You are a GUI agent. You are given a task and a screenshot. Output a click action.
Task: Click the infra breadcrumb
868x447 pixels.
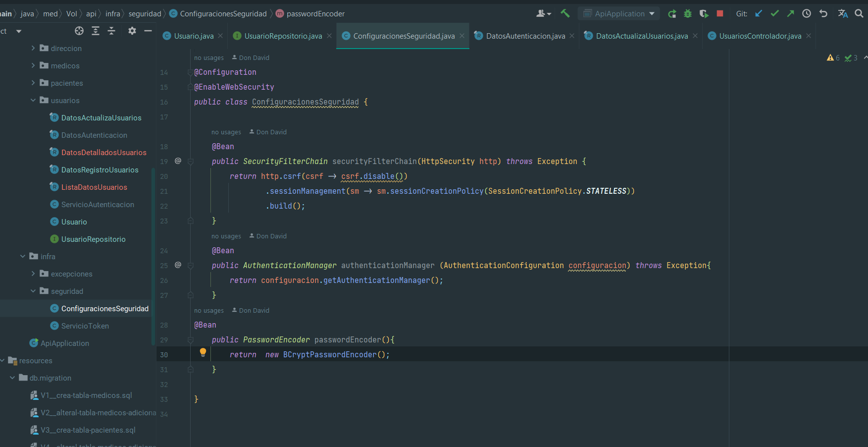[x=112, y=13]
